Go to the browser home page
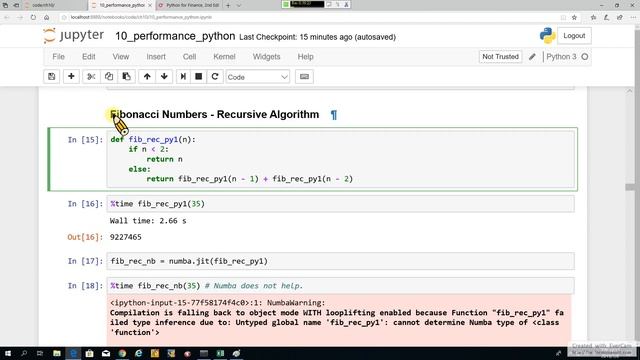Viewport: 640px width, 360px height. click(x=47, y=17)
